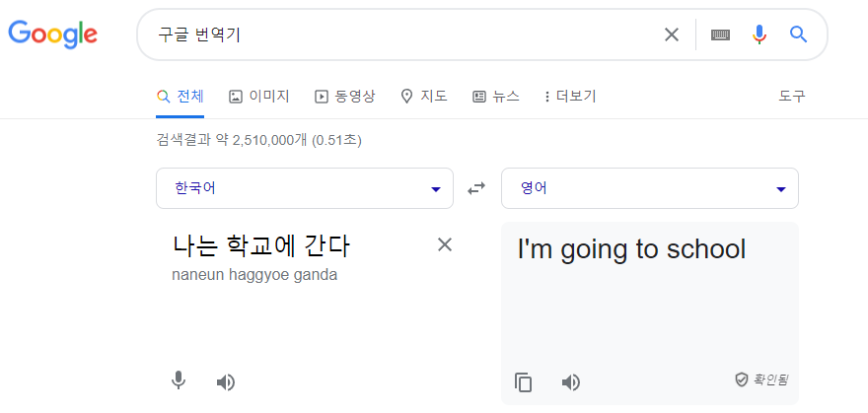Clear the Korean source text
This screenshot has width=868, height=413.
(445, 244)
